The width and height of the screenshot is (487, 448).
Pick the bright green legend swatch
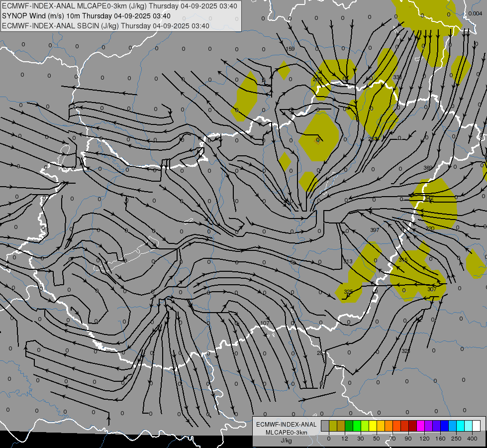pyautogui.click(x=357, y=426)
